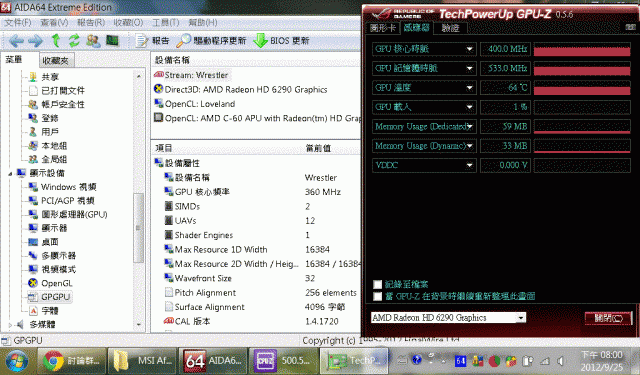Open the GPU 溫度 sensor dropdown
This screenshot has height=375, width=640.
469,88
